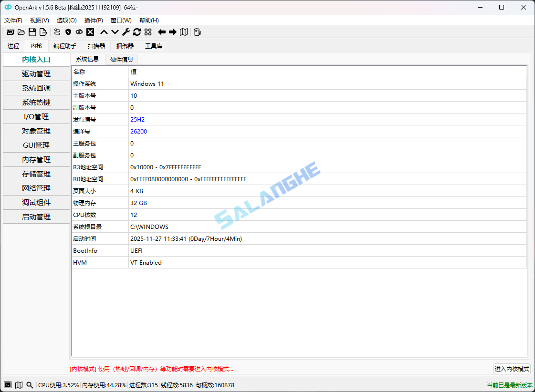Open the 选项(O) menu
Viewport: 535px width, 392px height.
[66, 20]
